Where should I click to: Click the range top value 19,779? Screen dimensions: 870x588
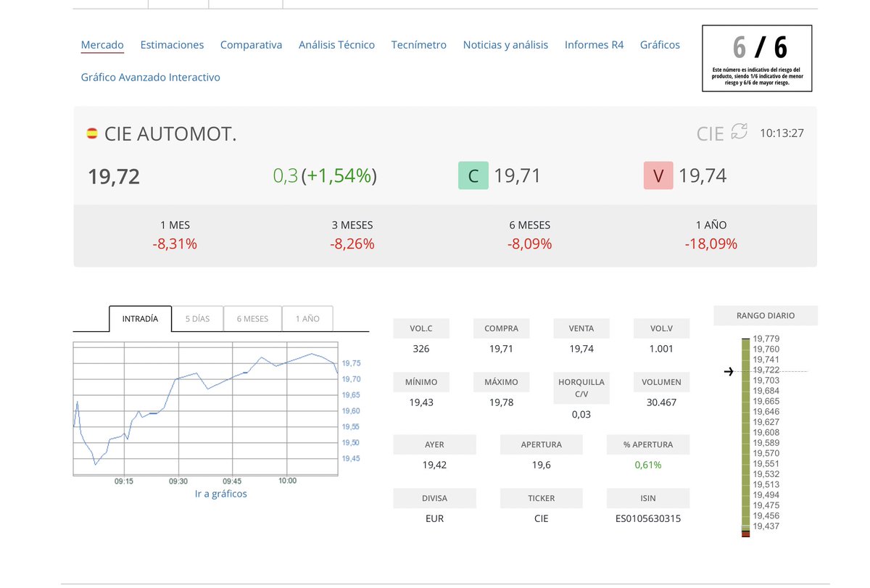pos(766,339)
